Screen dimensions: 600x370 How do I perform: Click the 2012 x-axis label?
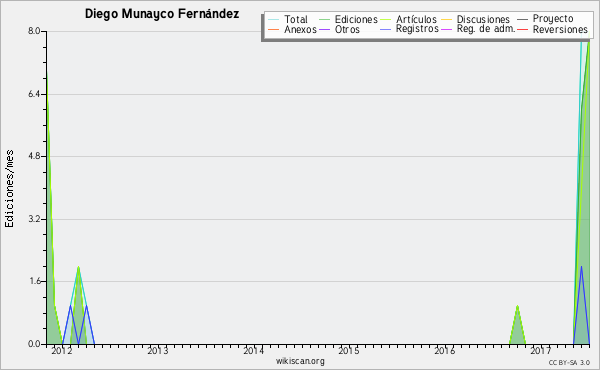[x=62, y=351]
